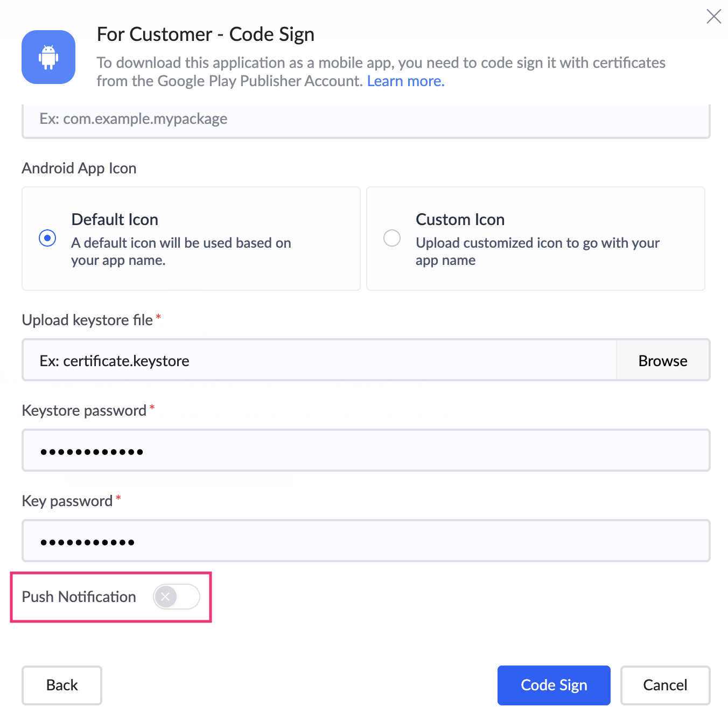Image resolution: width=728 pixels, height=728 pixels.
Task: Click the Code Sign button
Action: [x=554, y=685]
